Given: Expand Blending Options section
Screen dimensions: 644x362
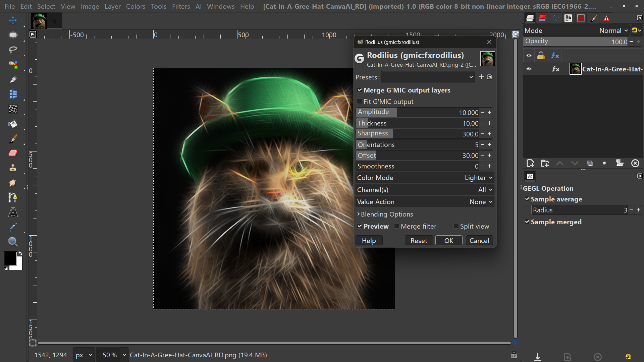Looking at the screenshot, I should (385, 214).
